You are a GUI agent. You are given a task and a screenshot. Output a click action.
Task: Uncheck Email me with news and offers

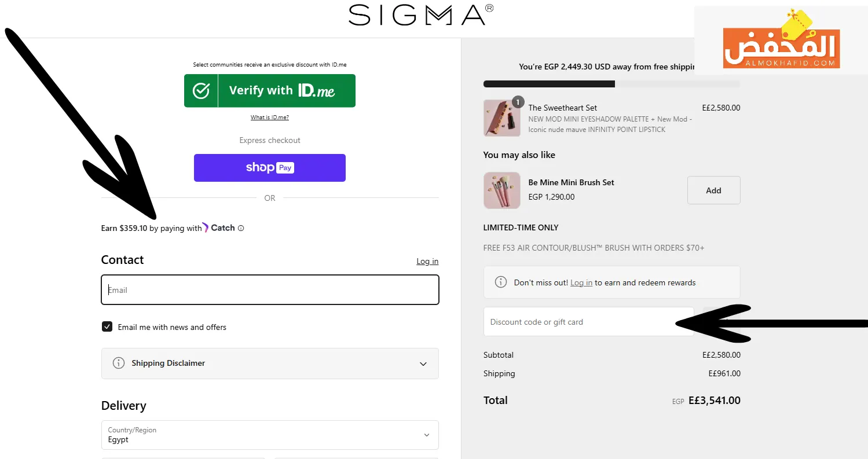tap(107, 327)
